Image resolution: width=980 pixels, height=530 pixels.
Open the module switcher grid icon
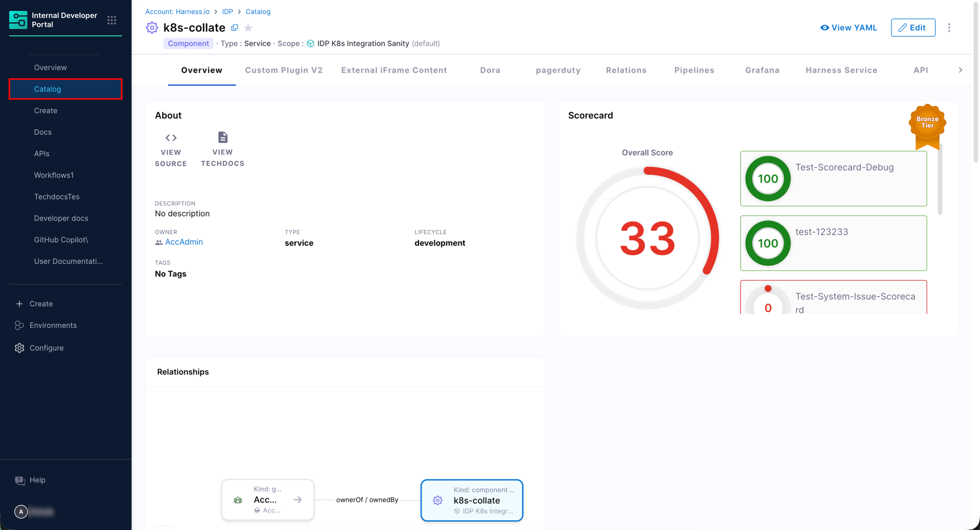tap(112, 20)
